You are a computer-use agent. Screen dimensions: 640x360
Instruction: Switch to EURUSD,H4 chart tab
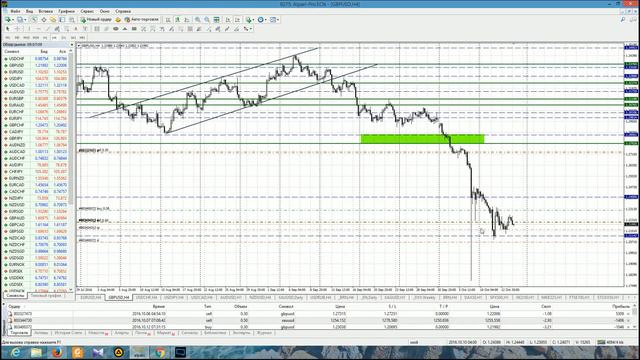pyautogui.click(x=91, y=298)
